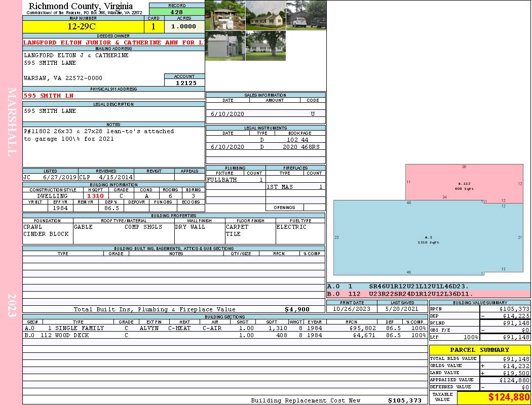532x405 pixels.
Task: Click the note line starting P#11802 26x33
Action: pyautogui.click(x=99, y=131)
